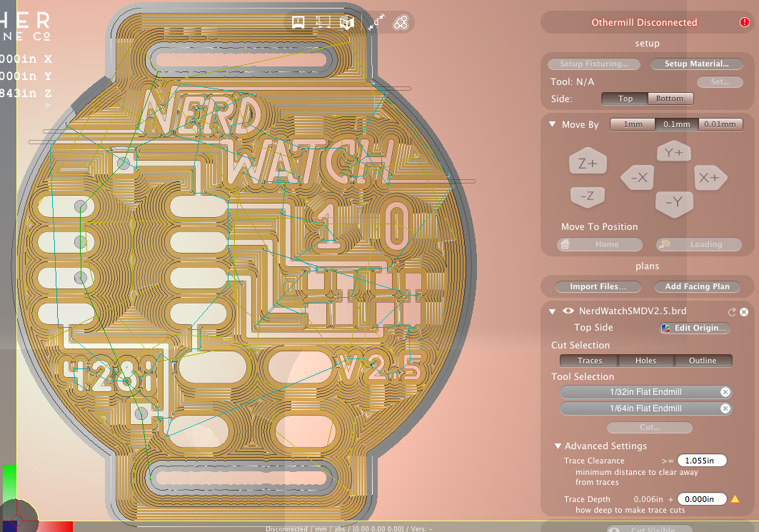Click the 'Tool Selection' label
The width and height of the screenshot is (759, 532).
click(583, 376)
